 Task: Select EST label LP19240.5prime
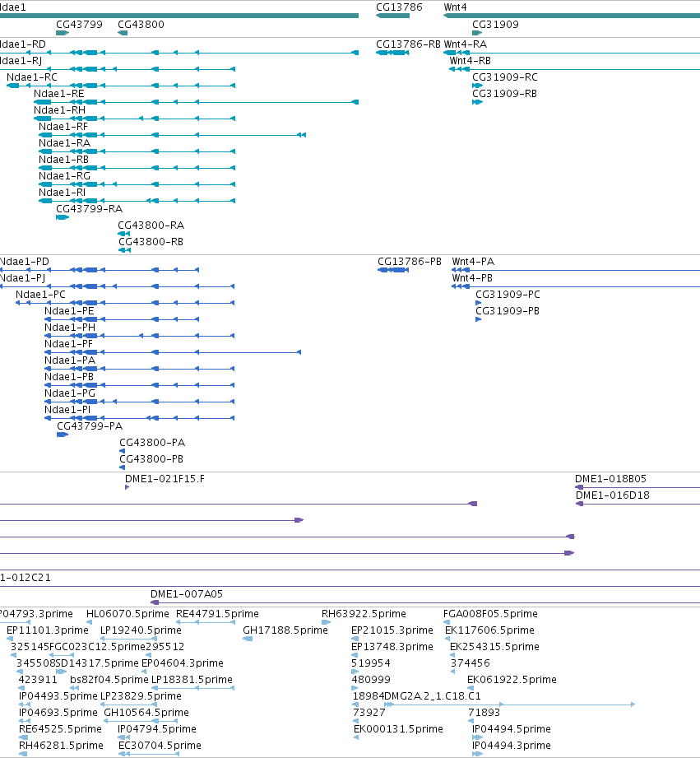[x=141, y=630]
